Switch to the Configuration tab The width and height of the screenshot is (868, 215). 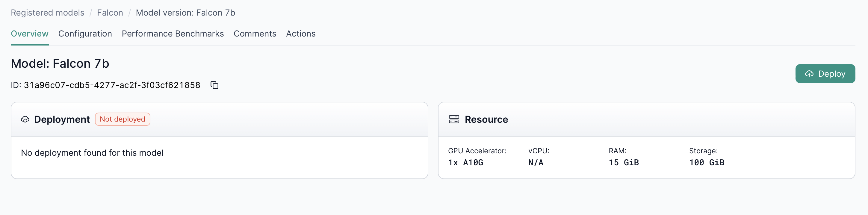85,34
